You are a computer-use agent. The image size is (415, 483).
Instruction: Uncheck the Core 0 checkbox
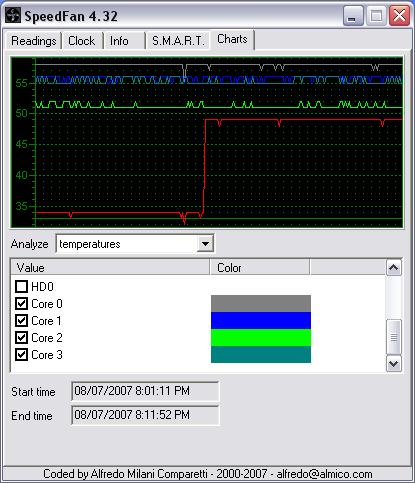(22, 303)
